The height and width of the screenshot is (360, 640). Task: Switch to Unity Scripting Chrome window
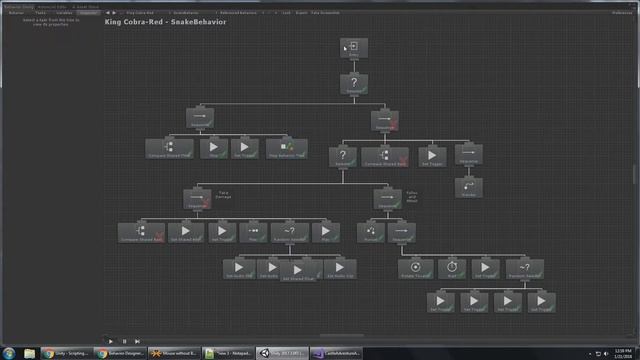point(66,353)
